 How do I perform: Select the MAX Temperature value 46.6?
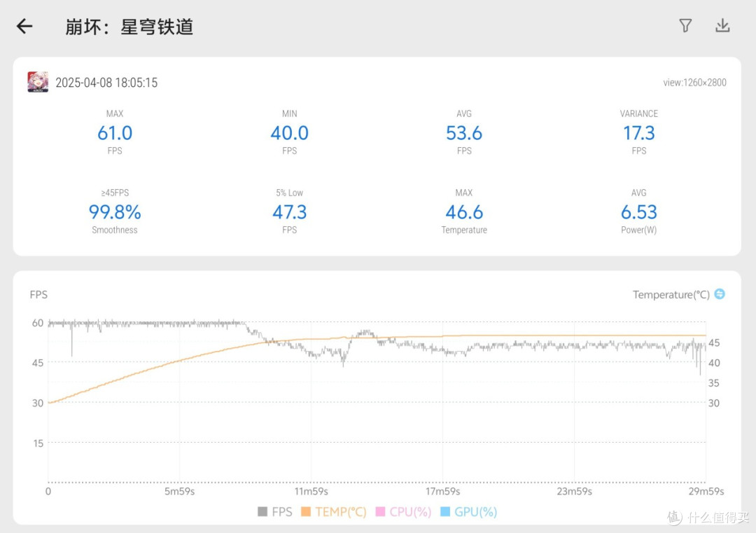tap(464, 212)
